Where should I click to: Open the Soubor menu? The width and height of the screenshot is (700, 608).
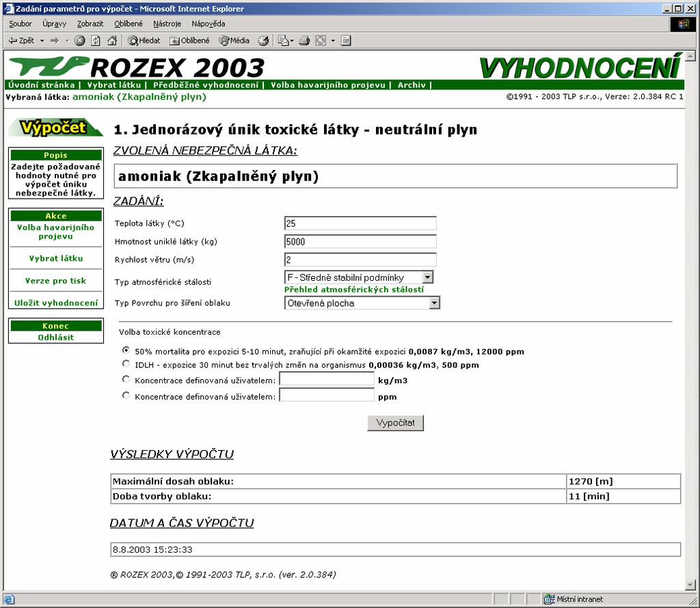pyautogui.click(x=20, y=24)
